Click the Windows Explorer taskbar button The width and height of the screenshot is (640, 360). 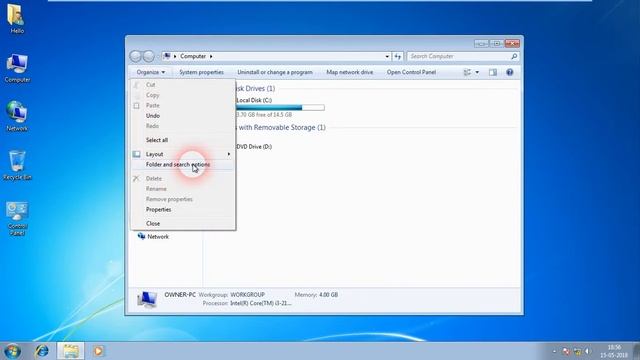71,351
